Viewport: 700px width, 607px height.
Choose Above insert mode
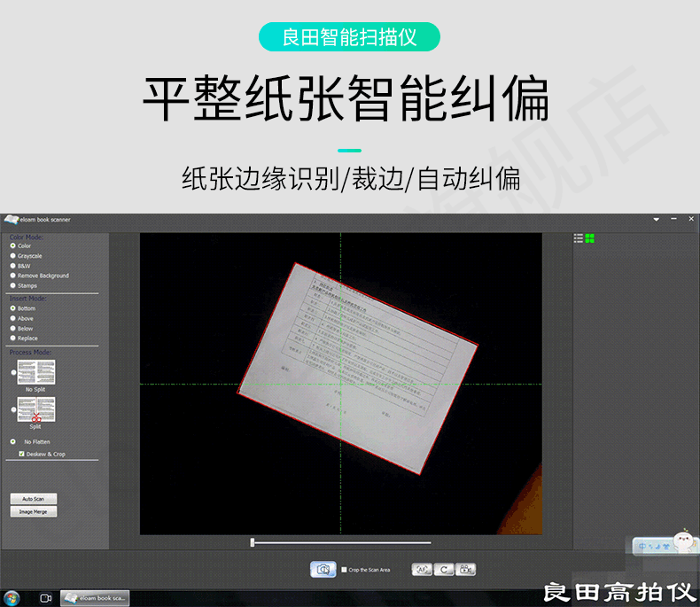point(12,318)
